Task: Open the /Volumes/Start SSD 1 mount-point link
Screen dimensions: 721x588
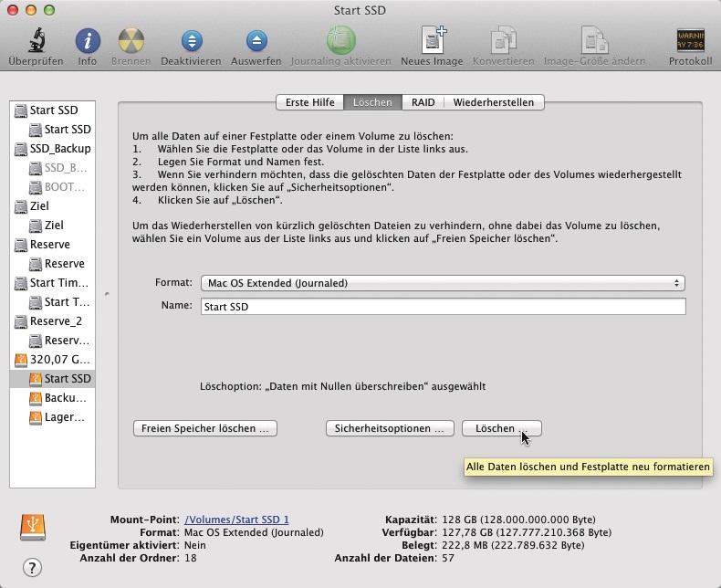Action: 236,520
